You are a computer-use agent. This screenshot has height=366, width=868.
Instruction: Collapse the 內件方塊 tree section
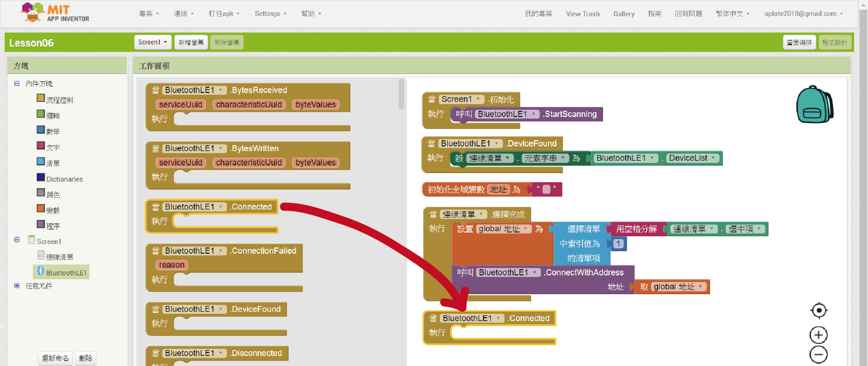(17, 84)
